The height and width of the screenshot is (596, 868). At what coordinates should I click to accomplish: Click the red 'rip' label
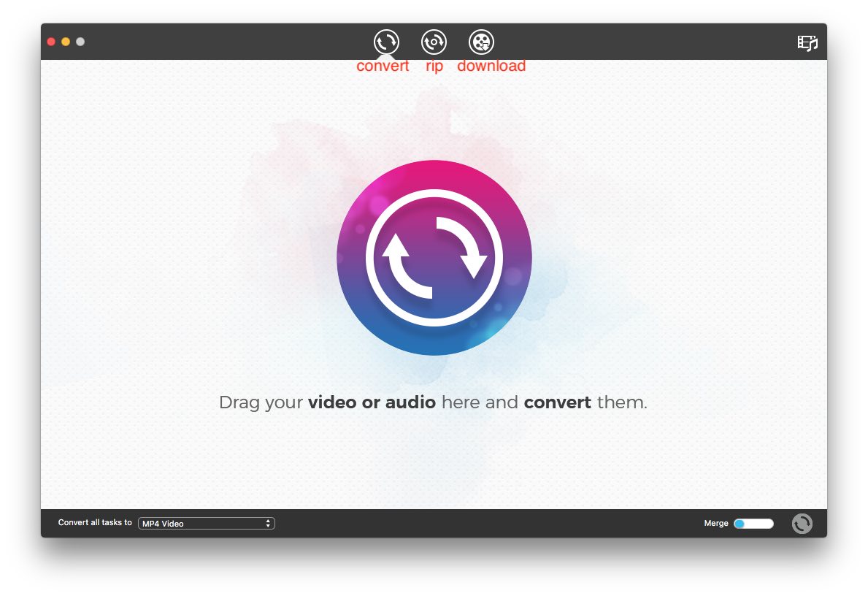point(434,66)
